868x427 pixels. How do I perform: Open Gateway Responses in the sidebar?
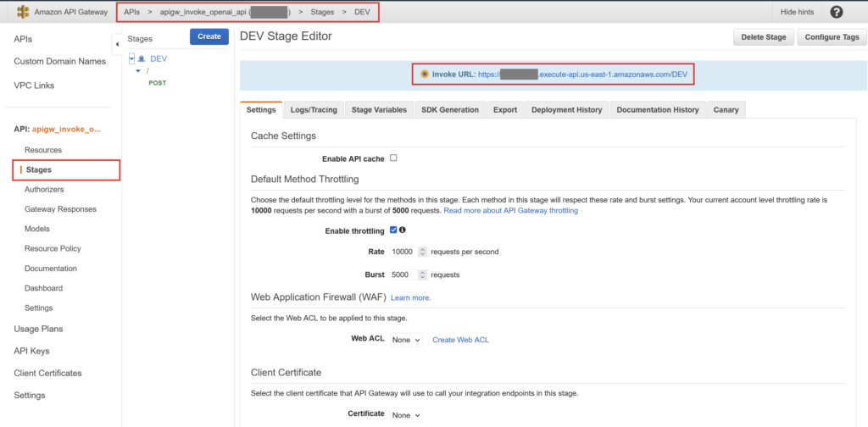click(x=60, y=209)
